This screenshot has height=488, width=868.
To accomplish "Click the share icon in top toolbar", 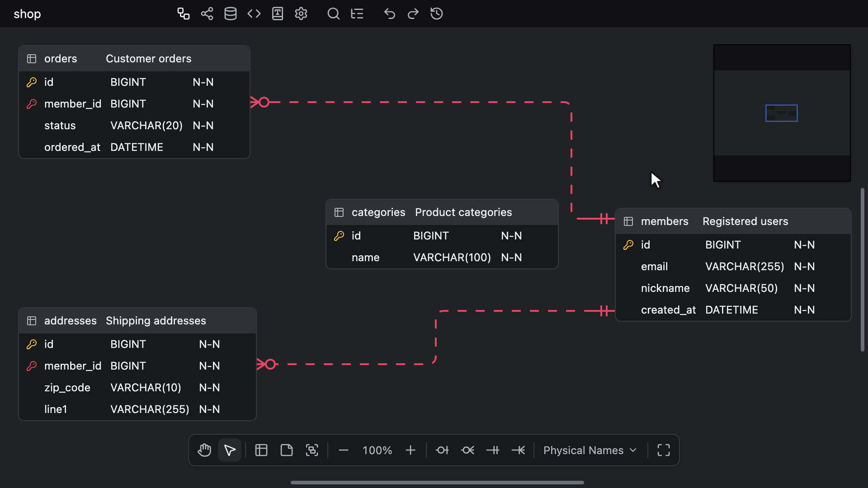I will (207, 14).
